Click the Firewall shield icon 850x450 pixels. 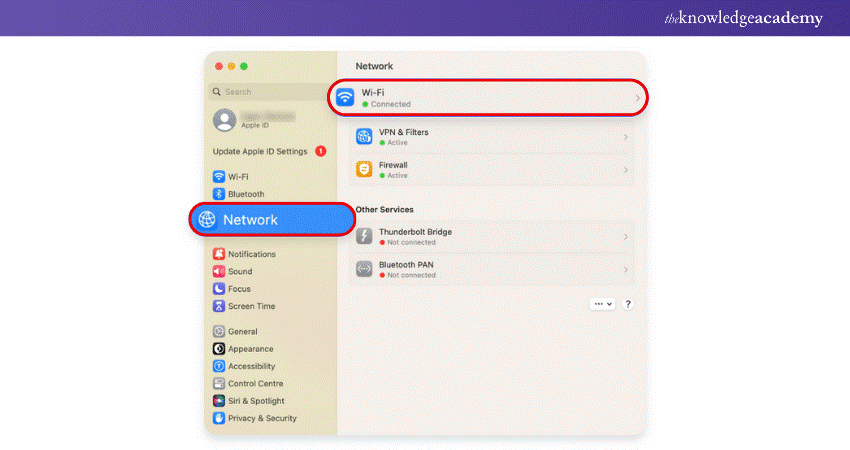pos(364,170)
